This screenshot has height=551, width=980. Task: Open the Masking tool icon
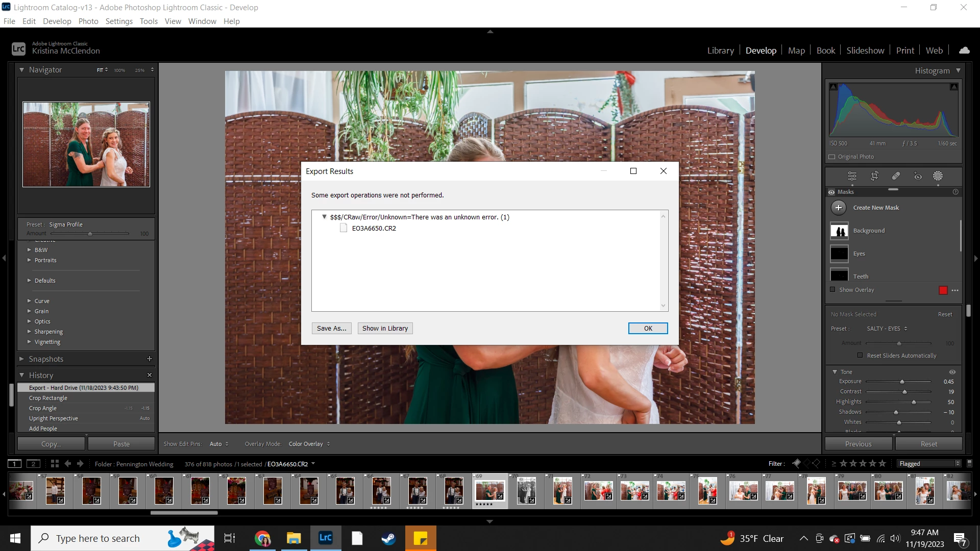(x=938, y=176)
